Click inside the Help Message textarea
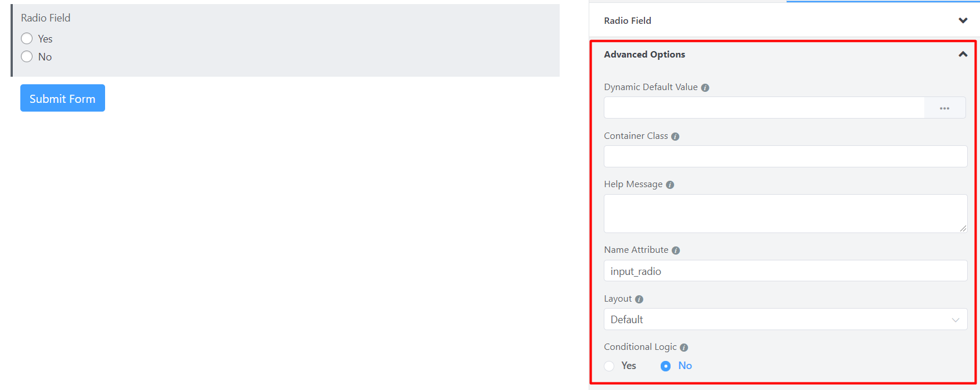This screenshot has width=980, height=390. click(x=785, y=213)
